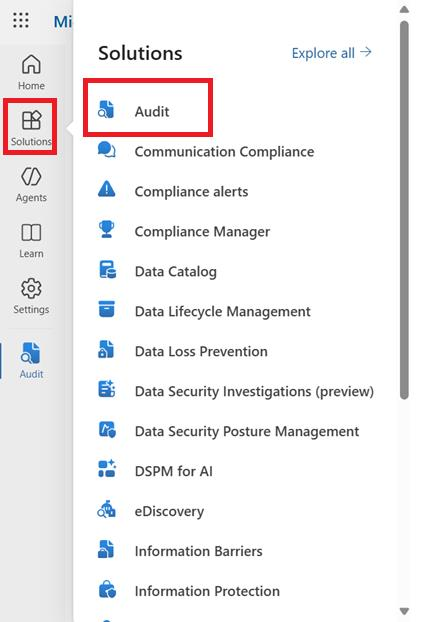
Task: Open Data Catalog solution
Action: [176, 272]
